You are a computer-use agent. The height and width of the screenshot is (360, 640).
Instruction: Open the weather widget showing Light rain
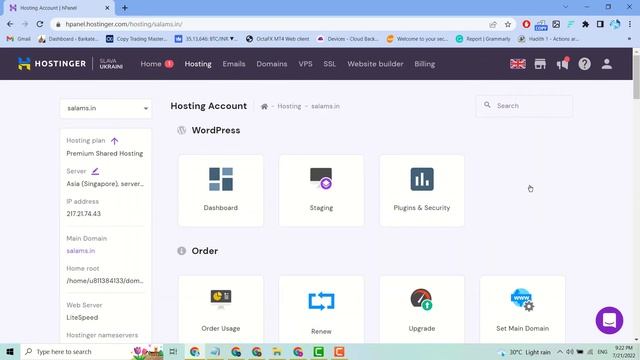(524, 352)
